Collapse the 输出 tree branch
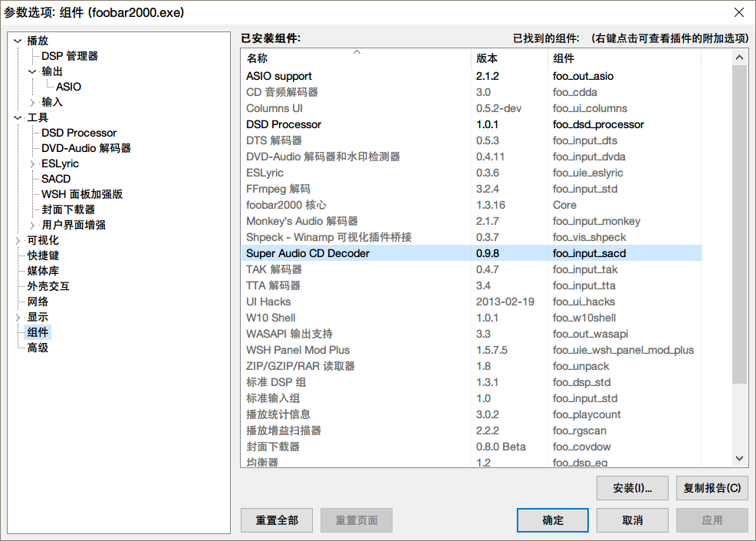 pos(32,71)
